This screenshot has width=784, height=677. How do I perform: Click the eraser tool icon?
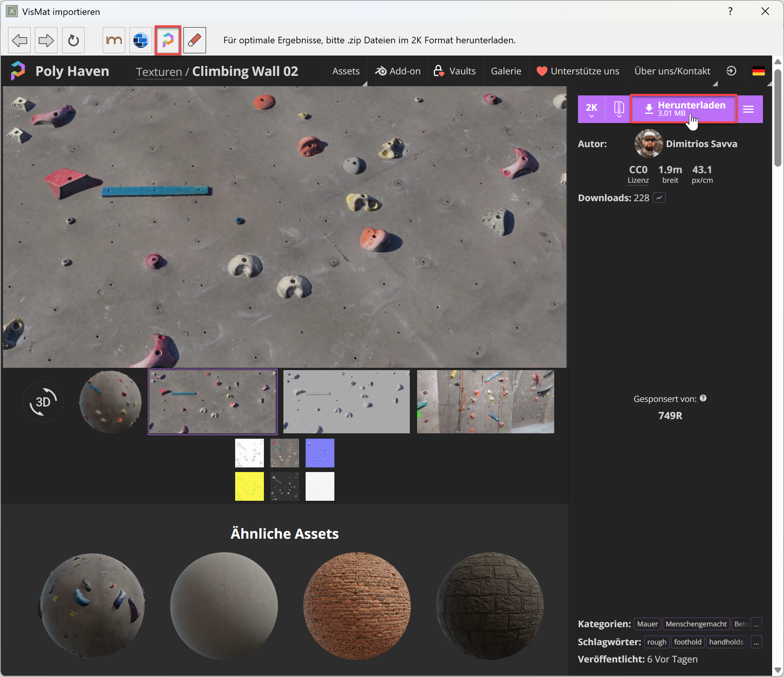195,40
